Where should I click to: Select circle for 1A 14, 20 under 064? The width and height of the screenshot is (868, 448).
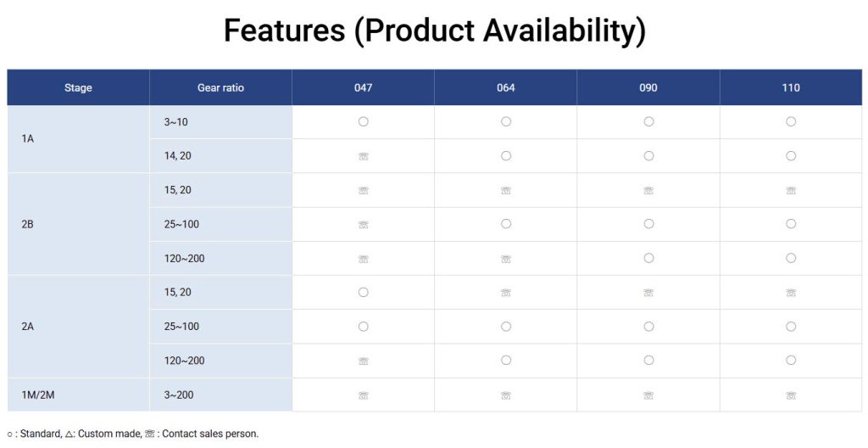pos(505,156)
